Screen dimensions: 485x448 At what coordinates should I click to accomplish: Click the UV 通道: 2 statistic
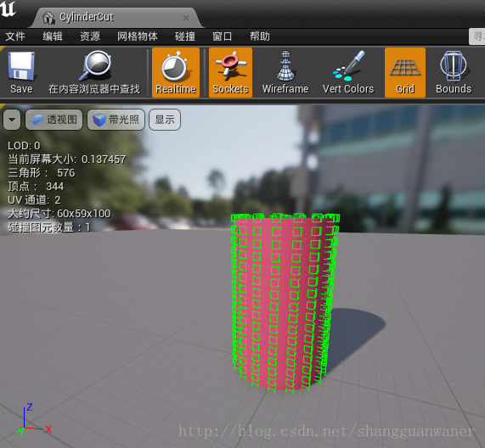click(x=34, y=200)
